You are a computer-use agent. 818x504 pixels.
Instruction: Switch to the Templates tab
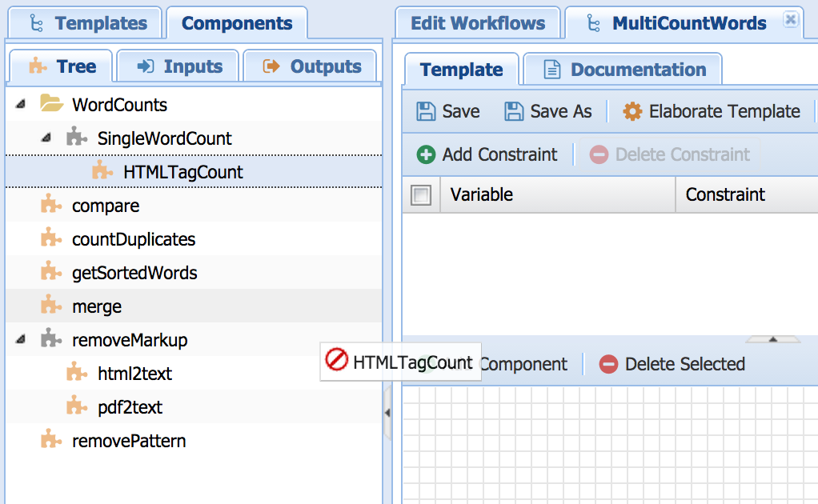point(86,23)
